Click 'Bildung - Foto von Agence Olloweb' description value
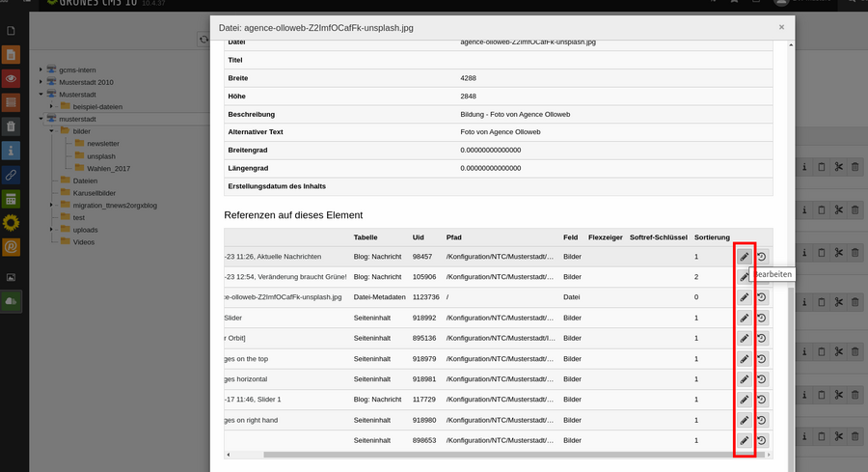 click(x=515, y=114)
